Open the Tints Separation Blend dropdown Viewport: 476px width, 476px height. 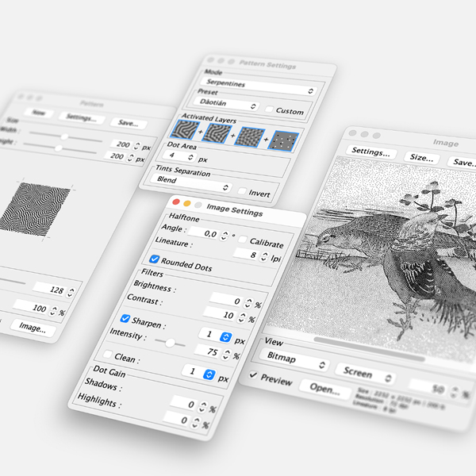(x=191, y=183)
